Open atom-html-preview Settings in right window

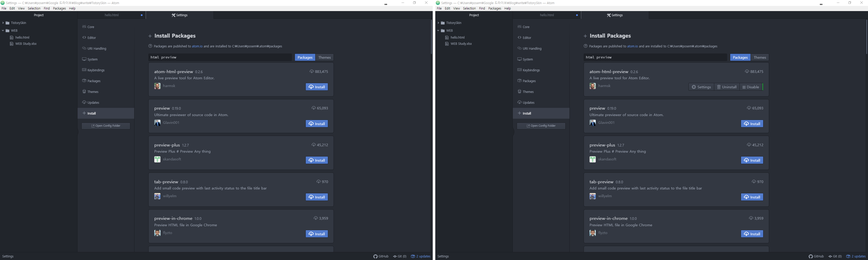point(701,87)
